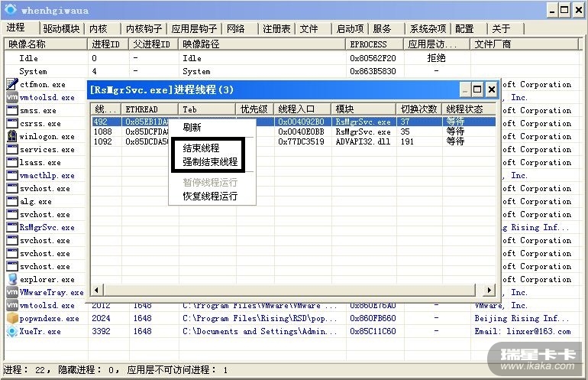Click left arrow of thread dialog scrollbar
The height and width of the screenshot is (380, 588).
coord(97,290)
